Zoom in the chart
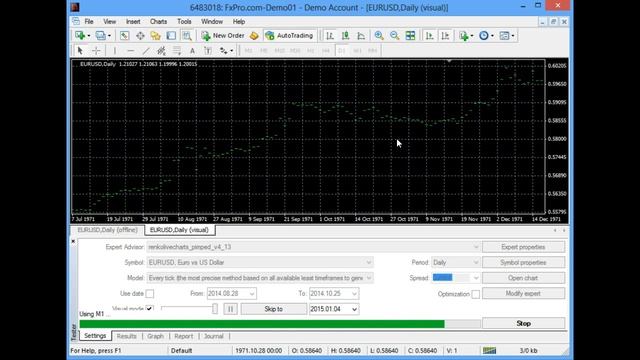640x360 pixels. tap(379, 36)
